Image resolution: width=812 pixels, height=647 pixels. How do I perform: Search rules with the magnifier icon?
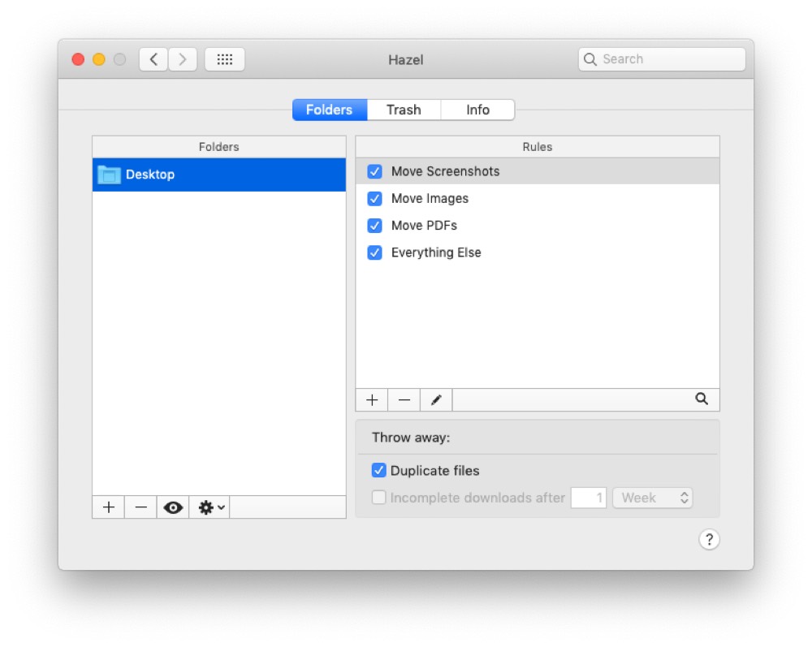pos(702,399)
